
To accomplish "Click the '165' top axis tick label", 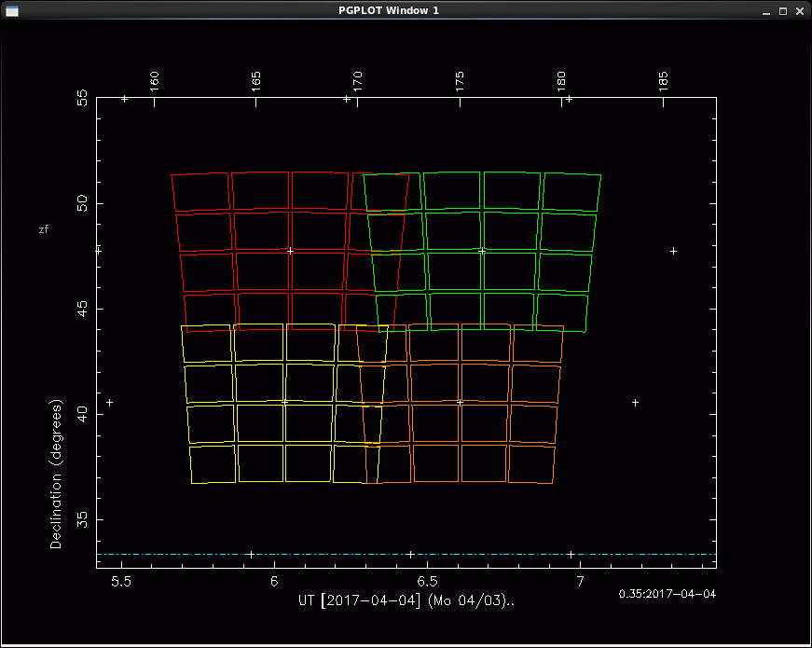I will click(255, 81).
